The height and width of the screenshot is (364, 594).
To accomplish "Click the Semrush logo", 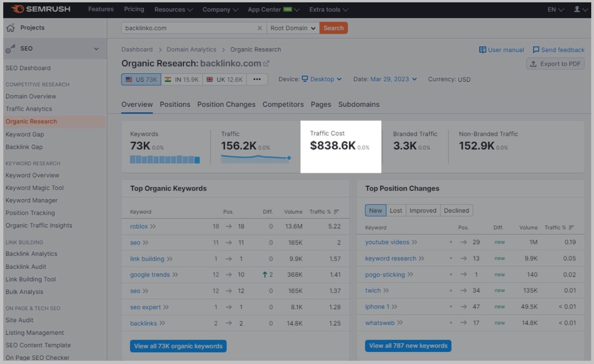I will 41,9.
